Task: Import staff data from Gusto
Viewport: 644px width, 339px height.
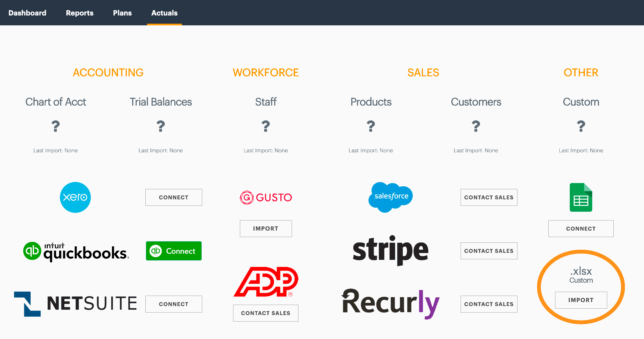Action: [266, 229]
